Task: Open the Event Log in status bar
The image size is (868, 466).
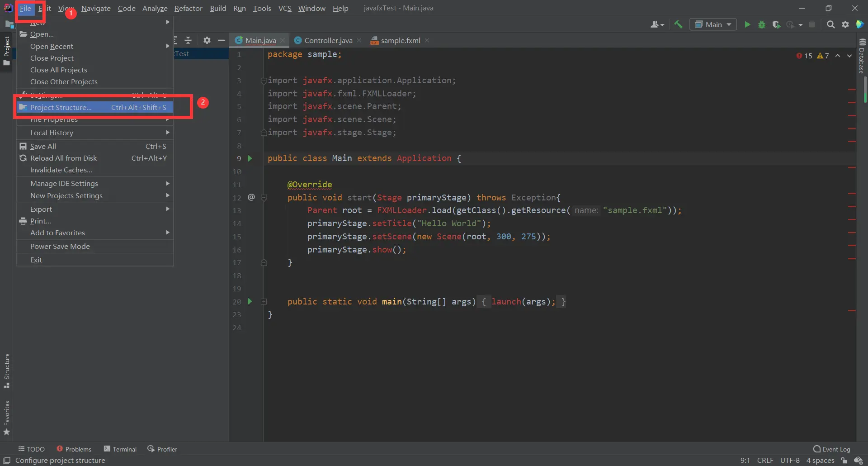Action: 832,449
